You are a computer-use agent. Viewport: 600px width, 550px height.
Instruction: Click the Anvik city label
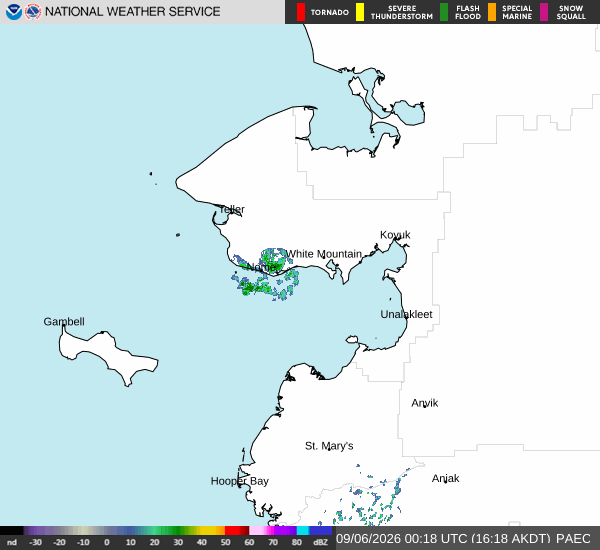point(425,403)
